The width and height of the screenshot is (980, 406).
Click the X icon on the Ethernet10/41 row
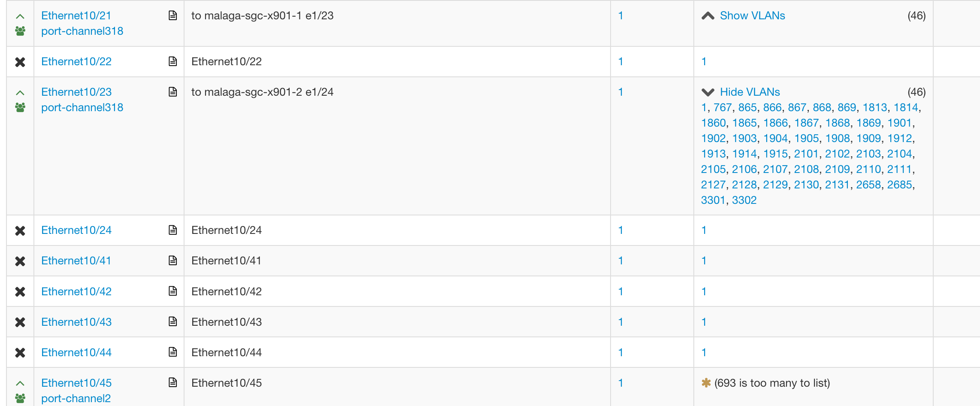point(20,261)
